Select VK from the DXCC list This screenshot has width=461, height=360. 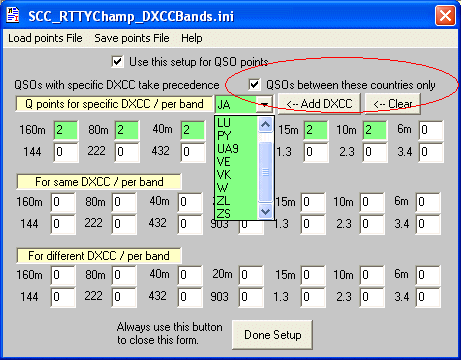coord(224,175)
